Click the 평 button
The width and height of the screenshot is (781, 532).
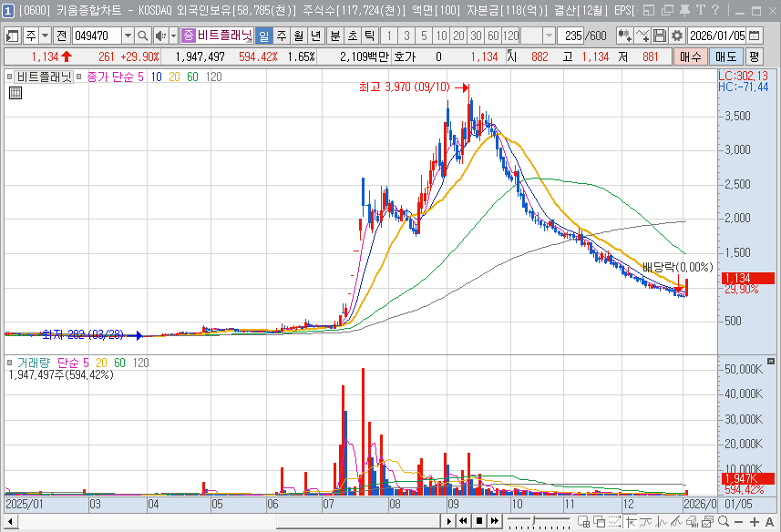754,56
